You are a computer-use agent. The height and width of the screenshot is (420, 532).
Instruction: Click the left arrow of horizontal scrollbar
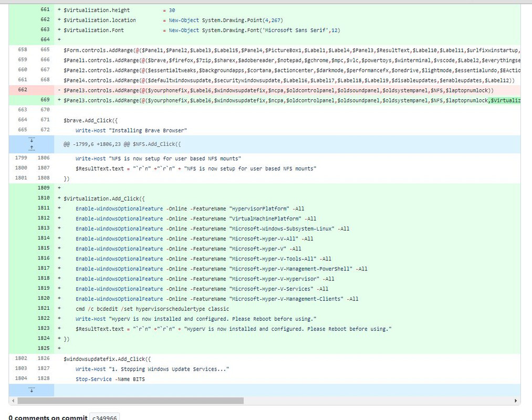pyautogui.click(x=13, y=401)
